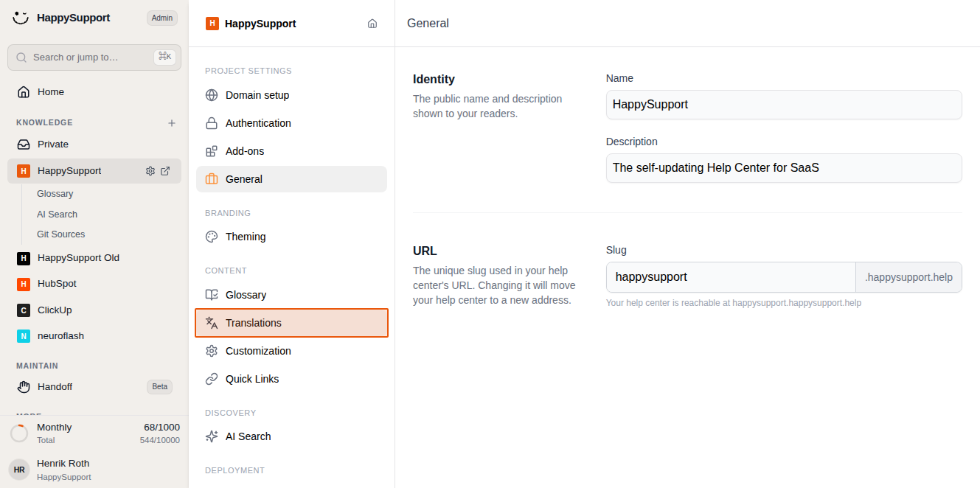Go to Authentication settings
980x488 pixels.
(291, 123)
